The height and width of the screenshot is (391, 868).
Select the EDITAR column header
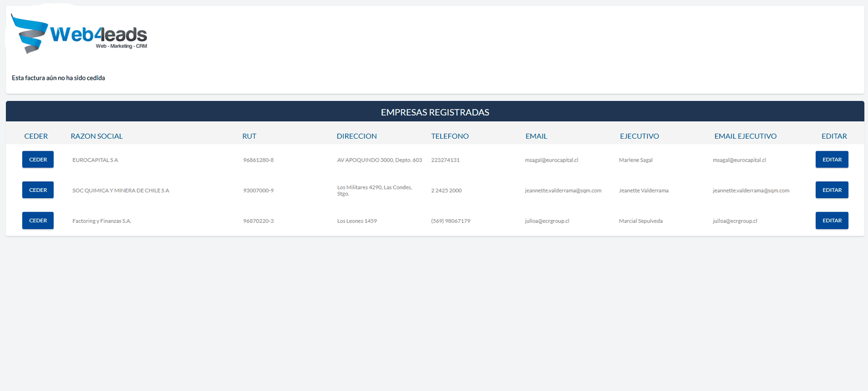click(834, 136)
